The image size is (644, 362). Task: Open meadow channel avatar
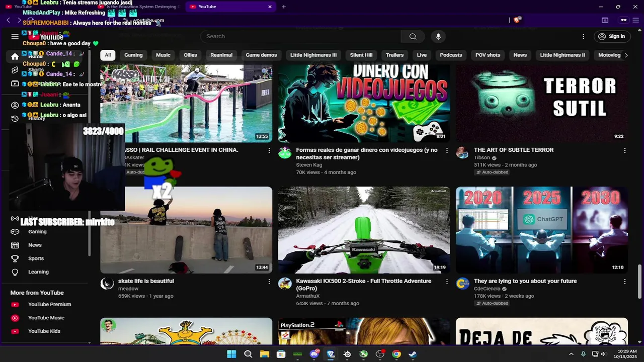click(x=107, y=284)
